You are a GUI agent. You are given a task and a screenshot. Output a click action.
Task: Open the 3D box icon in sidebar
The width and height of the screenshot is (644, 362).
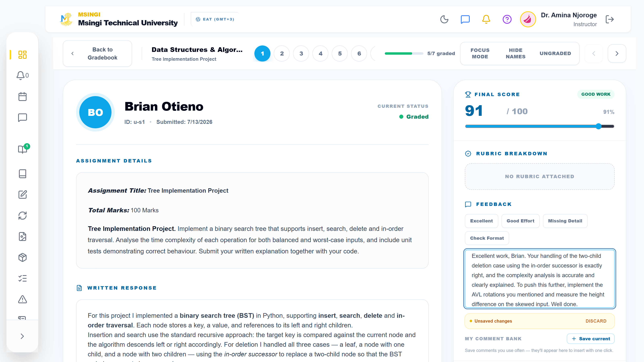point(23,258)
